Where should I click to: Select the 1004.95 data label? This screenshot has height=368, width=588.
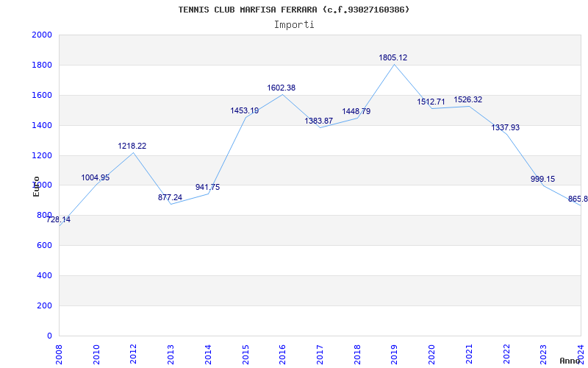pos(96,177)
